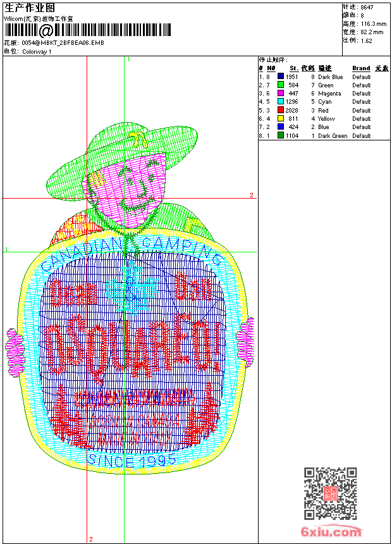This screenshot has height=544, width=392.
Task: Select the Cyan color swatch
Action: point(281,101)
